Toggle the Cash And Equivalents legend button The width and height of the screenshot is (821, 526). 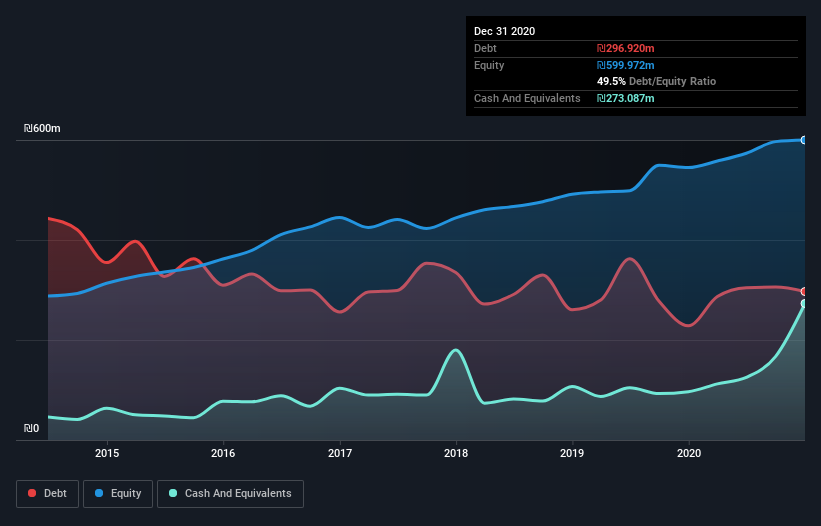pos(230,494)
